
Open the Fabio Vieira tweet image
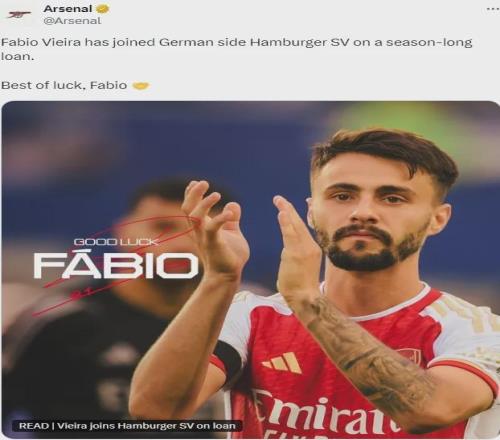pyautogui.click(x=250, y=270)
